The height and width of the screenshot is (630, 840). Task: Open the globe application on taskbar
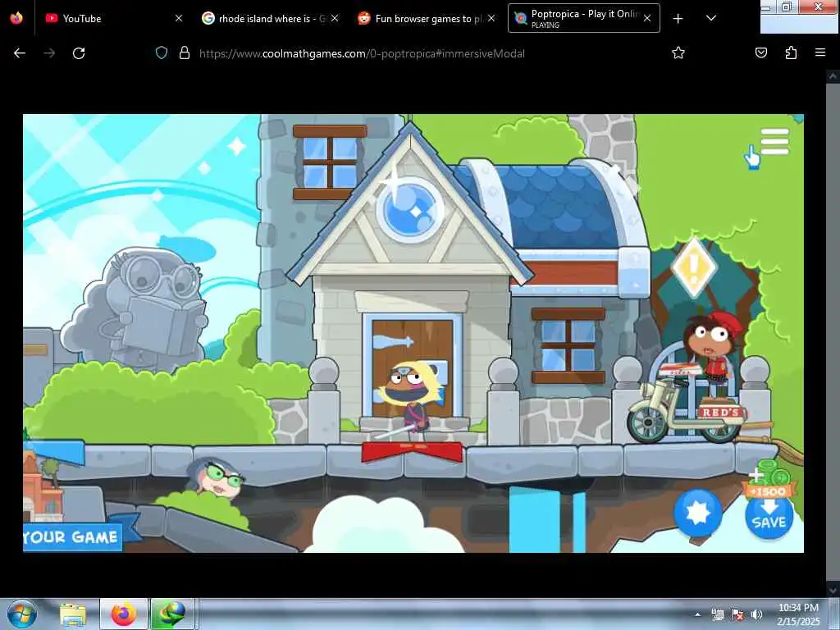pyautogui.click(x=172, y=614)
